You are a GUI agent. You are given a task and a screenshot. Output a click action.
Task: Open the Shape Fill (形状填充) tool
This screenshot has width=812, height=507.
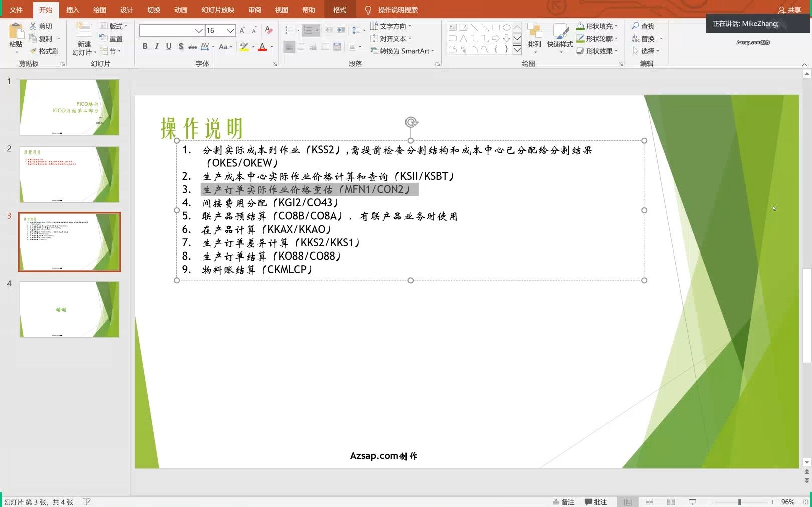pyautogui.click(x=597, y=26)
